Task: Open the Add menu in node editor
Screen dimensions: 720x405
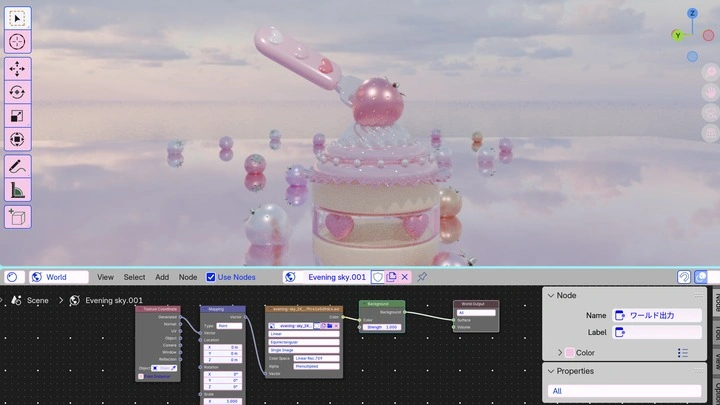Action: [x=162, y=277]
